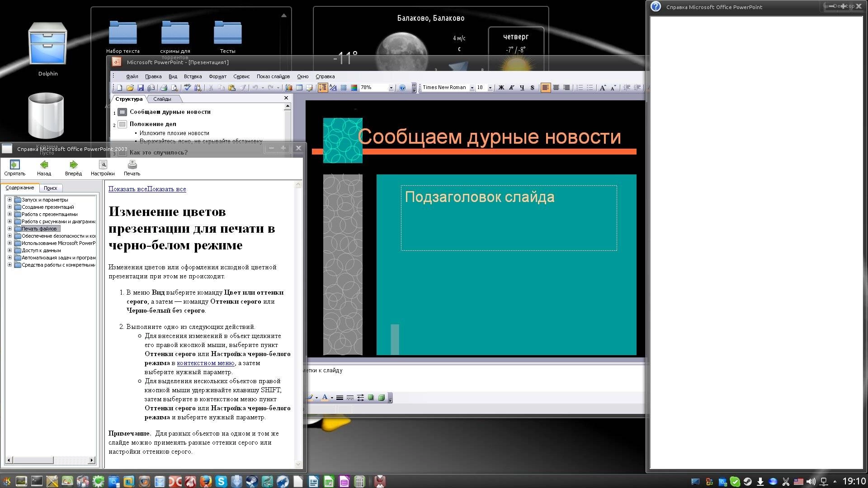
Task: Print the presentation from PowerPoint toolbar
Action: click(x=164, y=88)
